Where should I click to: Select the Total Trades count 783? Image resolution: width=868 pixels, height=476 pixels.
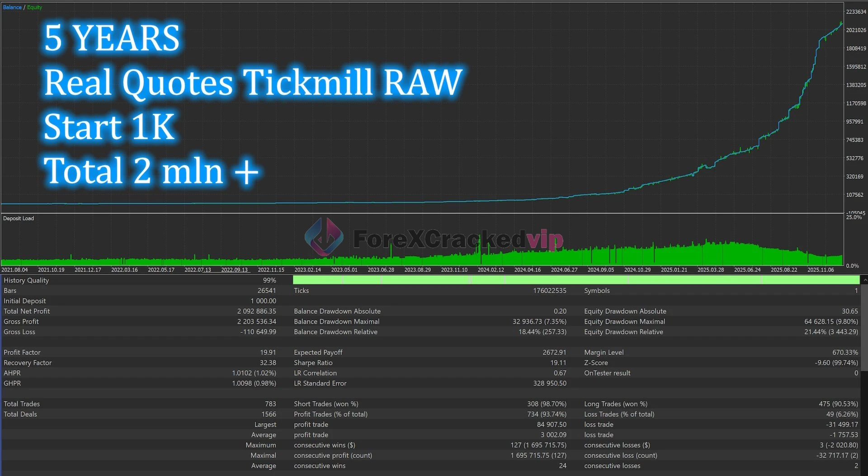pos(270,404)
